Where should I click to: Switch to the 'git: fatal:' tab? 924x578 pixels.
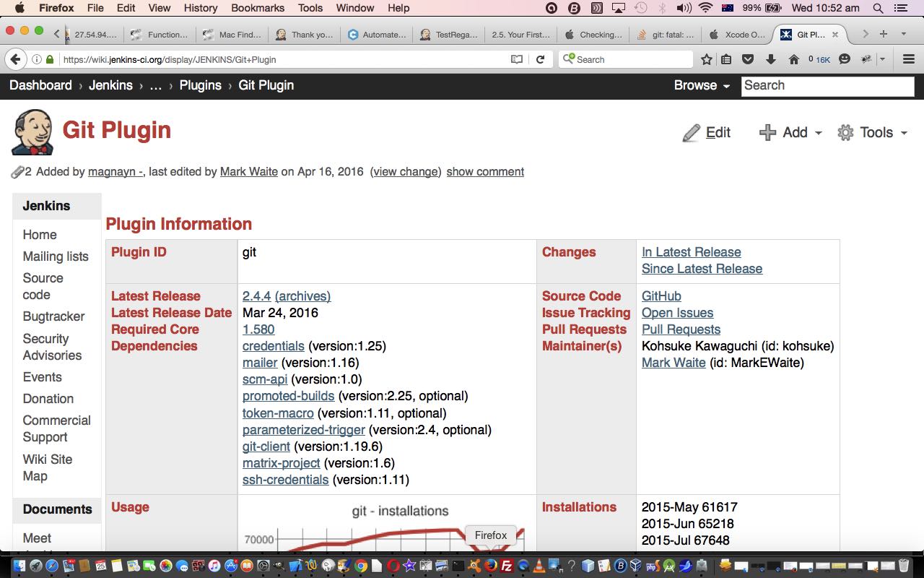(x=665, y=35)
